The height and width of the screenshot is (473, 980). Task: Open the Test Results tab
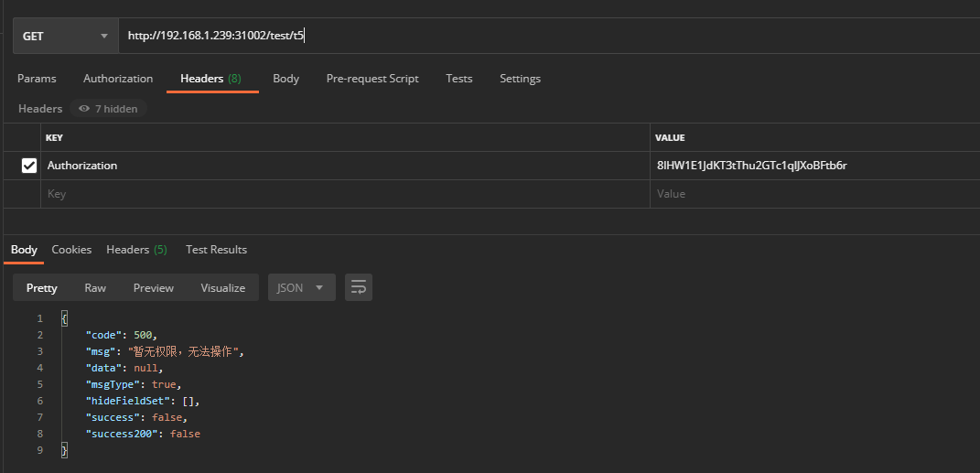point(216,250)
